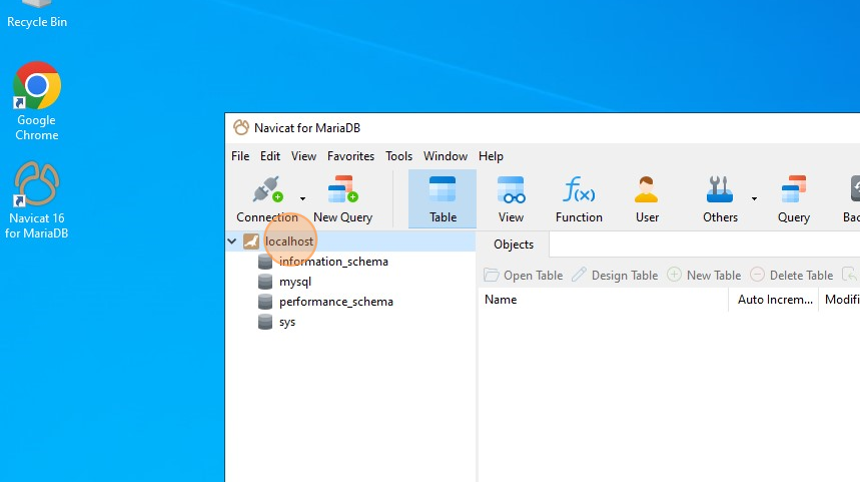Click the mysql database cylinder icon

(265, 282)
